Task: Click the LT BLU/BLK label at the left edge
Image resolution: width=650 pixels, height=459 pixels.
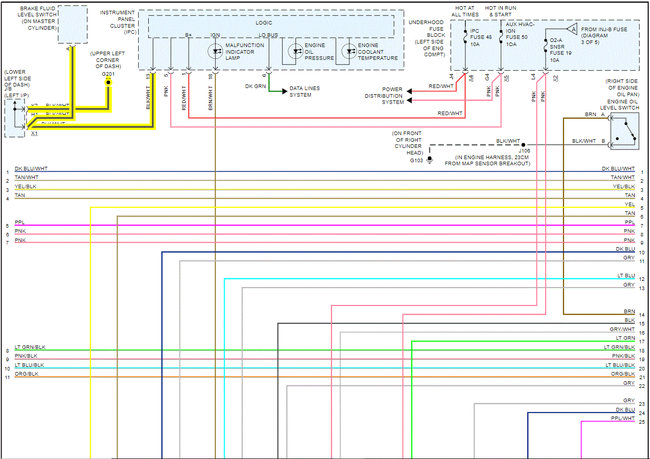Action: [x=29, y=365]
